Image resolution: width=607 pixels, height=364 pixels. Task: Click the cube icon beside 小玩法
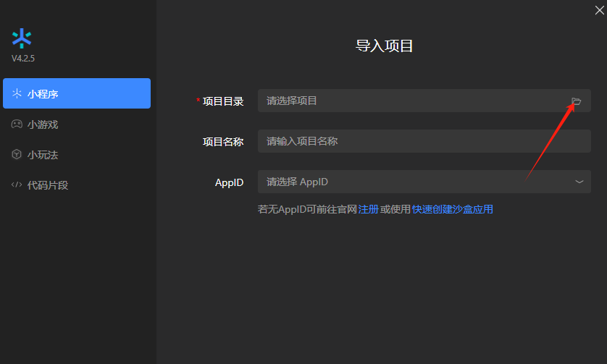pyautogui.click(x=17, y=155)
